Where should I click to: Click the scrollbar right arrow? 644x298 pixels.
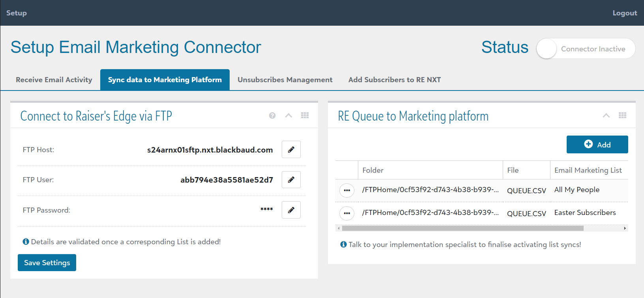point(625,228)
